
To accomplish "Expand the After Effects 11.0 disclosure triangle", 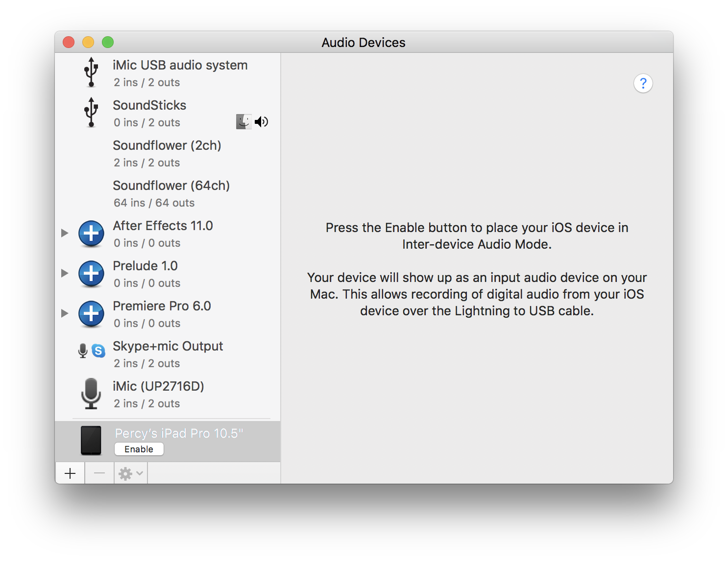I will tap(65, 233).
